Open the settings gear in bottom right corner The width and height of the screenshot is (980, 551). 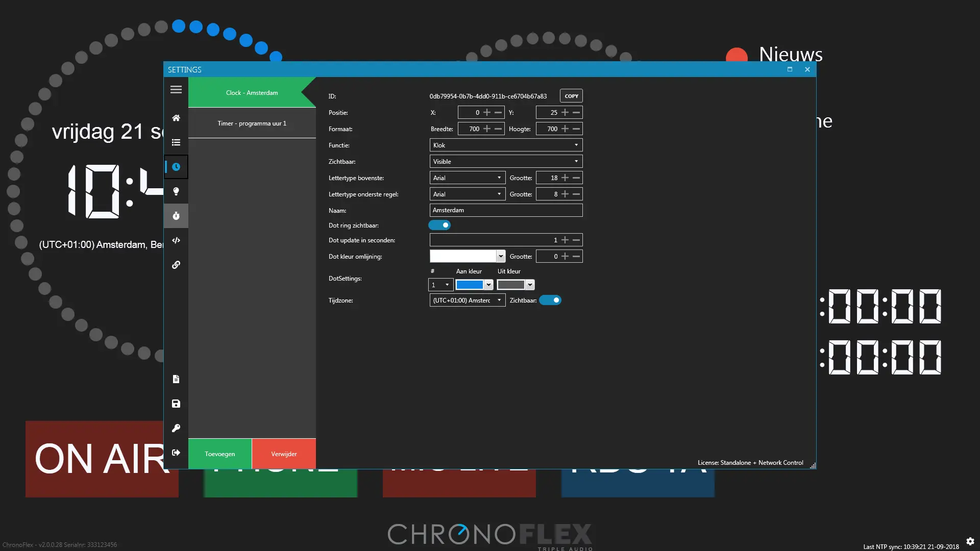point(970,541)
